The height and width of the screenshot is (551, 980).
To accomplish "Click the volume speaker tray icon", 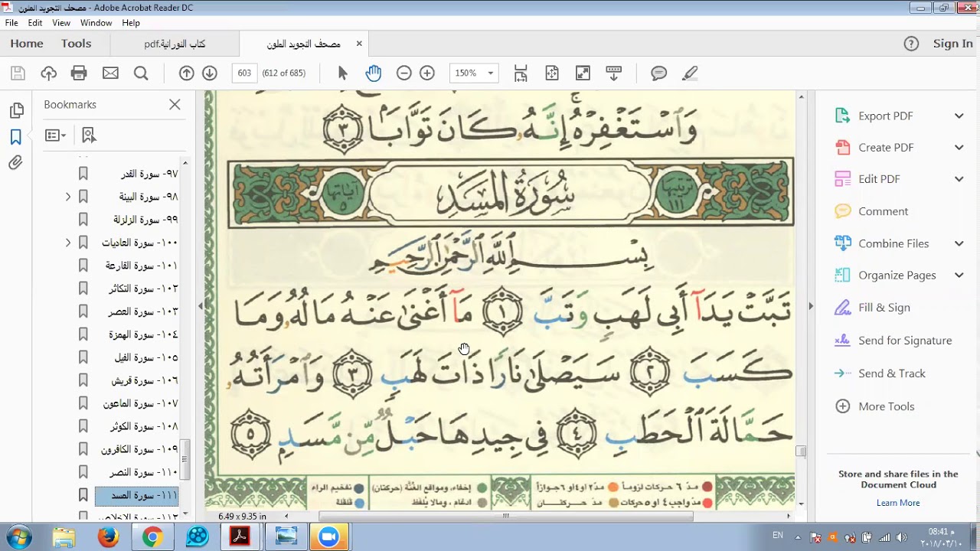I will [901, 537].
